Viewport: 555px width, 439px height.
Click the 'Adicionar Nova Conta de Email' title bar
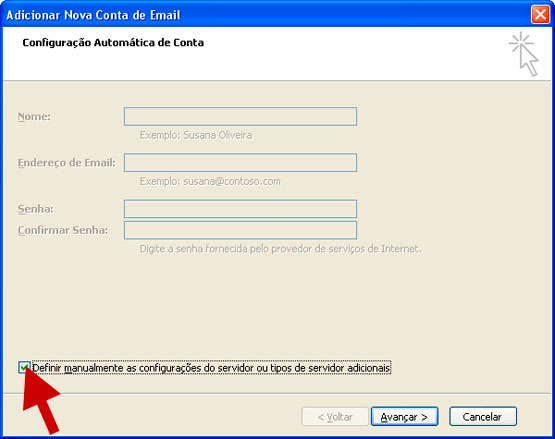pyautogui.click(x=93, y=15)
